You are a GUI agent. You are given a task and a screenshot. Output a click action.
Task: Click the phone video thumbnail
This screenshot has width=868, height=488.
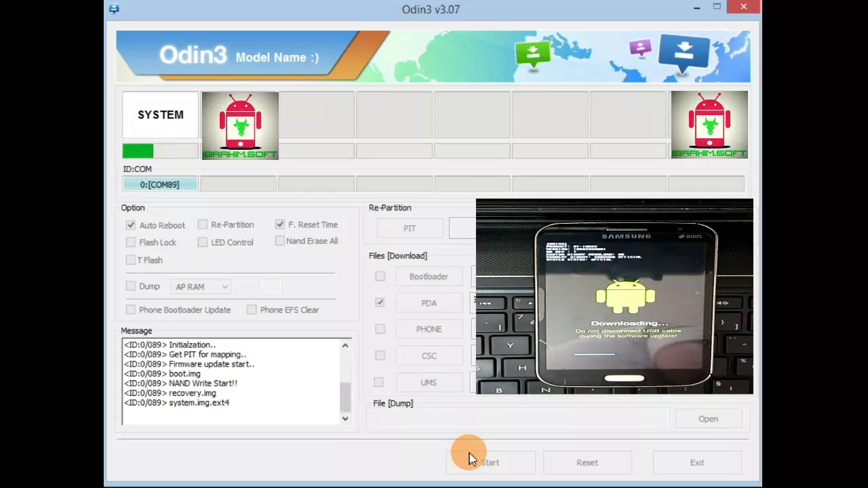click(614, 296)
